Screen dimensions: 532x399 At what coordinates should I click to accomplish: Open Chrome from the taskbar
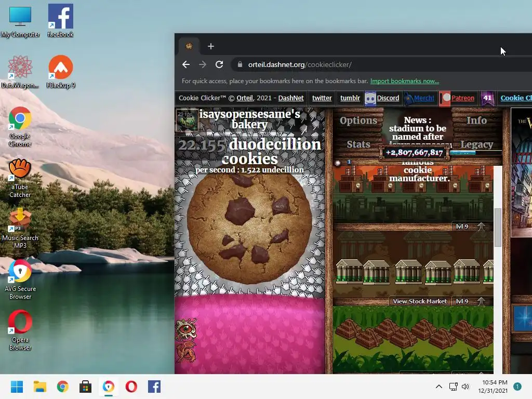coord(62,387)
